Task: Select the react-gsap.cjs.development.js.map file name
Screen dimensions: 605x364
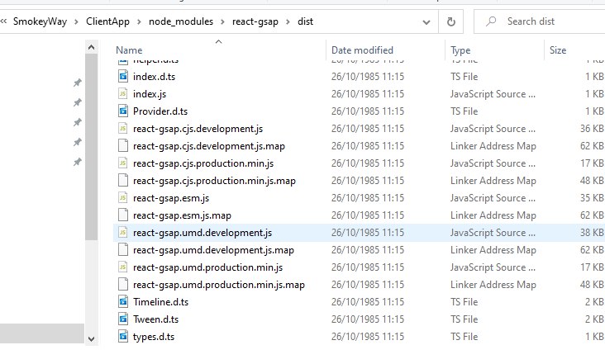Action: point(209,146)
